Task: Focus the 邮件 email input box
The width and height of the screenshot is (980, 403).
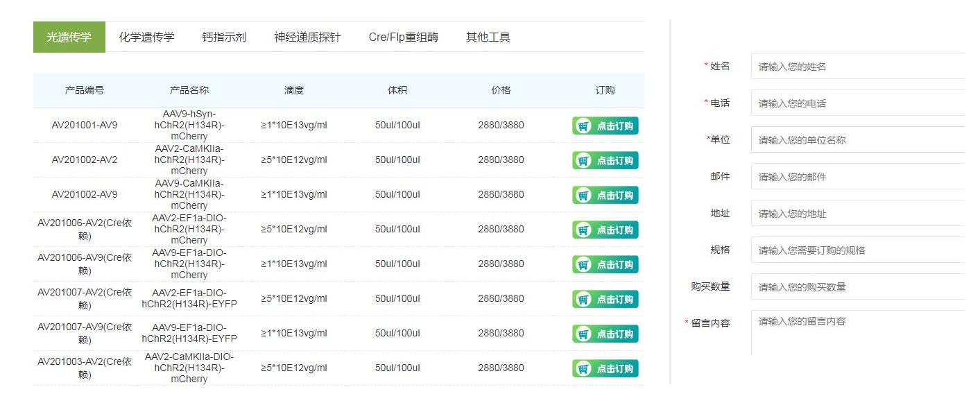Action: pos(857,177)
